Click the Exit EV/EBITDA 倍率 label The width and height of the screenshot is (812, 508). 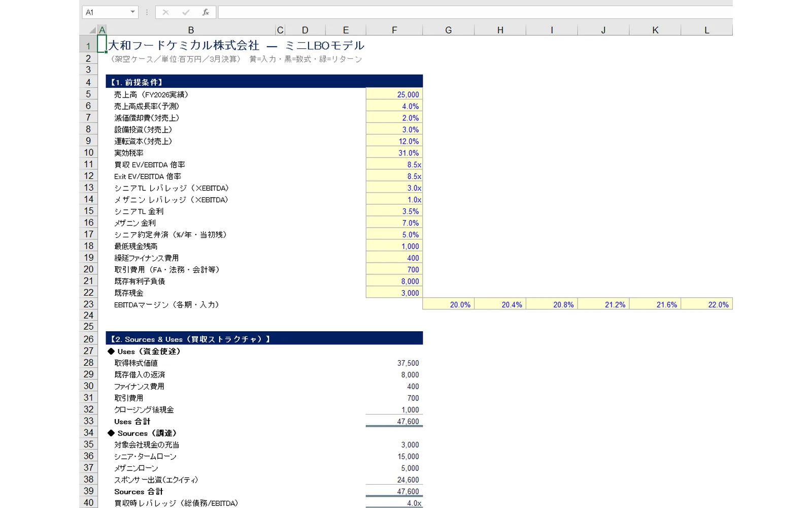(147, 176)
